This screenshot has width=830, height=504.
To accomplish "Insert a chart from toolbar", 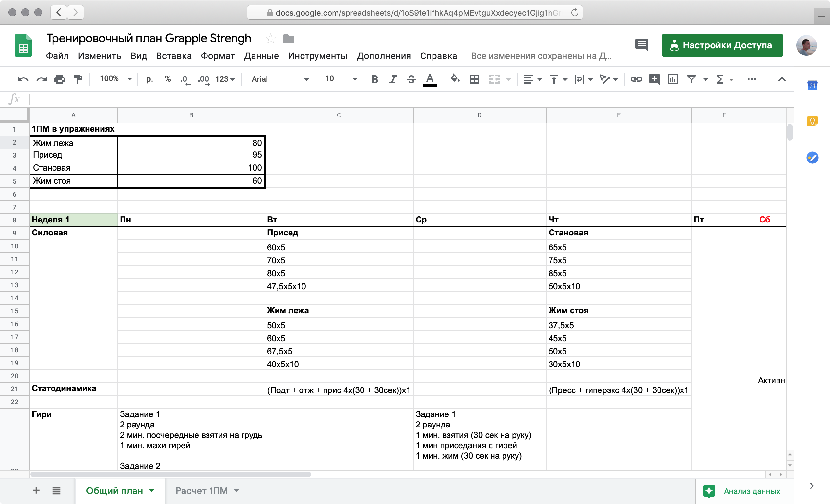I will (672, 79).
